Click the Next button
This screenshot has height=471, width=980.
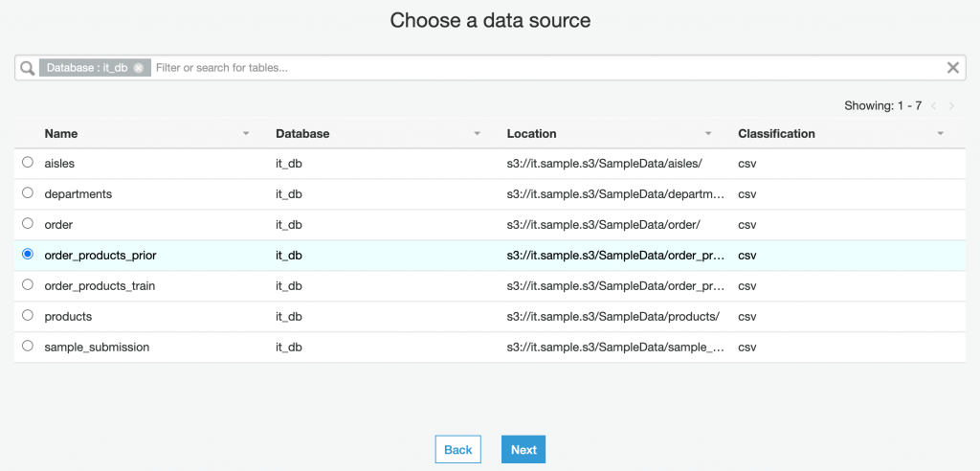point(523,450)
